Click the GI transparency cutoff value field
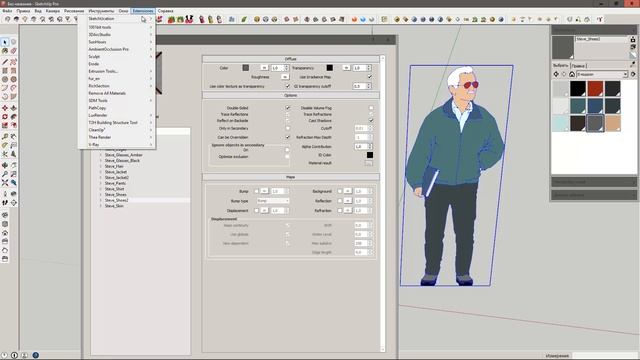640x360 pixels. [x=359, y=86]
